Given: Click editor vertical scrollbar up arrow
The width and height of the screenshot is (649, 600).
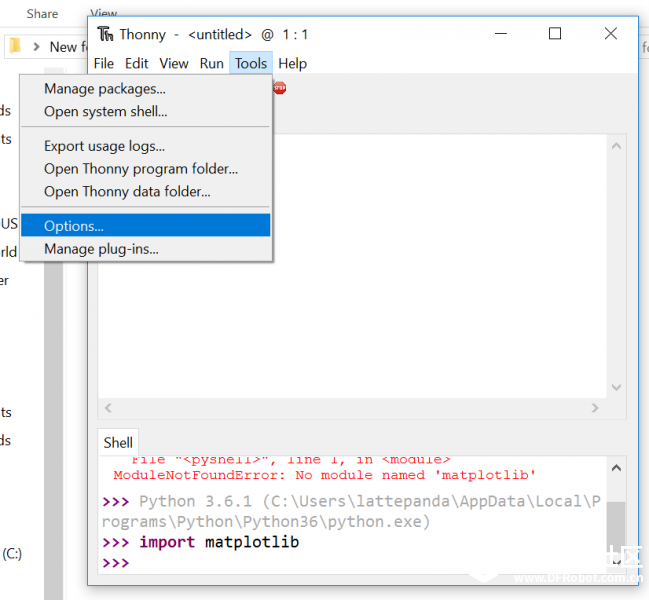Looking at the screenshot, I should [x=616, y=146].
